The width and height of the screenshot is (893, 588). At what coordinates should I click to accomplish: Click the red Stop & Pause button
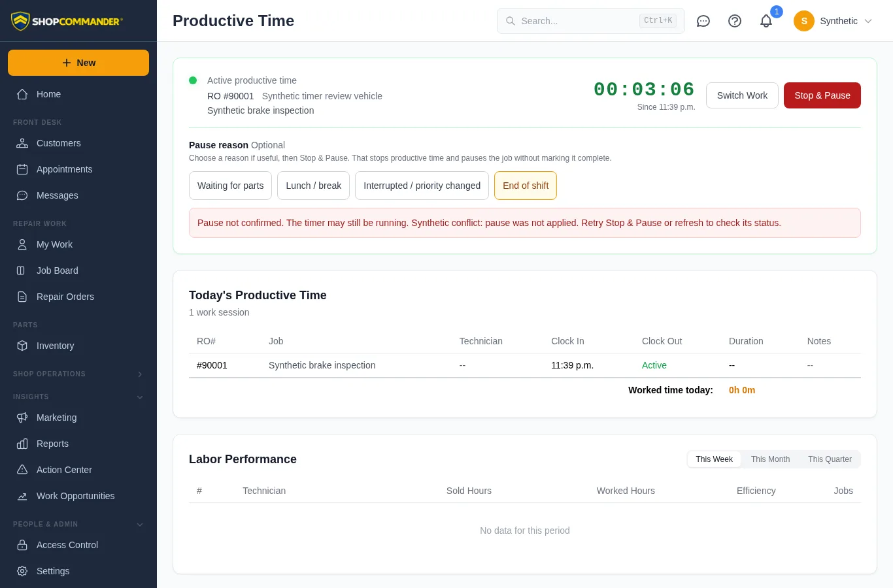tap(822, 95)
